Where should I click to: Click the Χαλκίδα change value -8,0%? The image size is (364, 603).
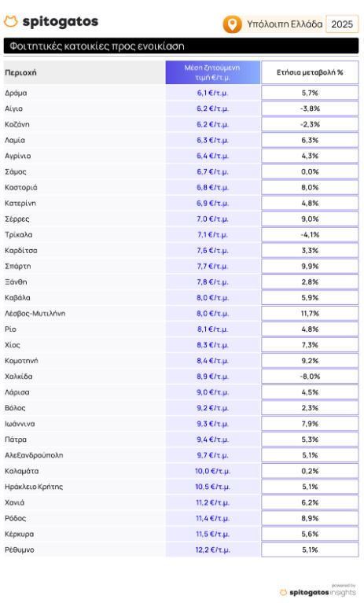(310, 377)
